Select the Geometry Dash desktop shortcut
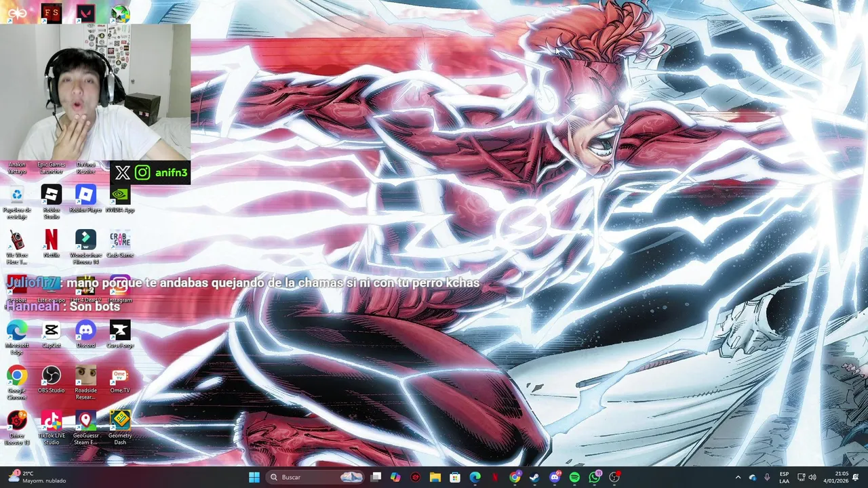Screen dimensions: 868x488 pyautogui.click(x=120, y=428)
